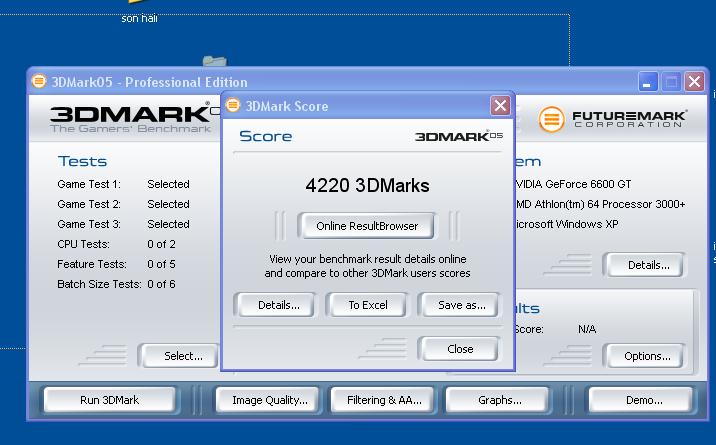Open the Graphs... tool
The height and width of the screenshot is (445, 716).
point(499,400)
